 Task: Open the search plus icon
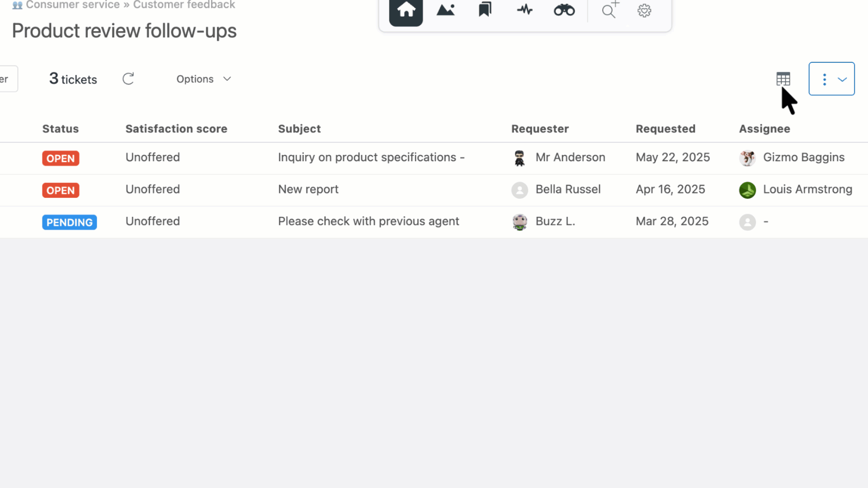[610, 9]
